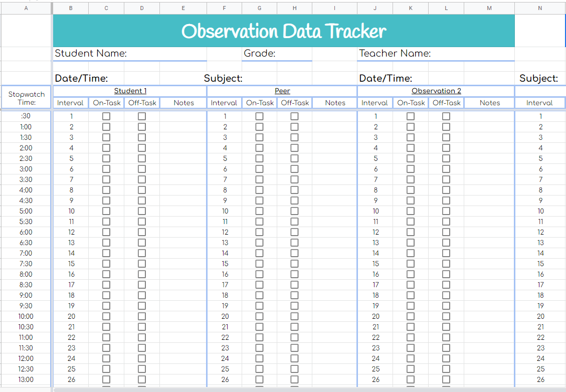Select column A header
Screen dimensions: 566x392
[26, 8]
